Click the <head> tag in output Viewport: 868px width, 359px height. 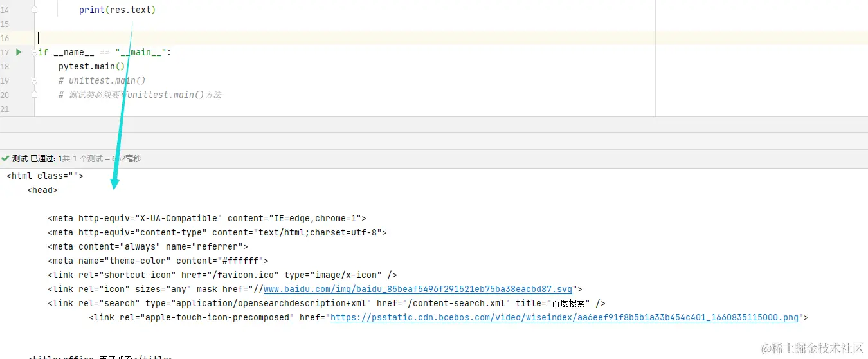[x=42, y=190]
